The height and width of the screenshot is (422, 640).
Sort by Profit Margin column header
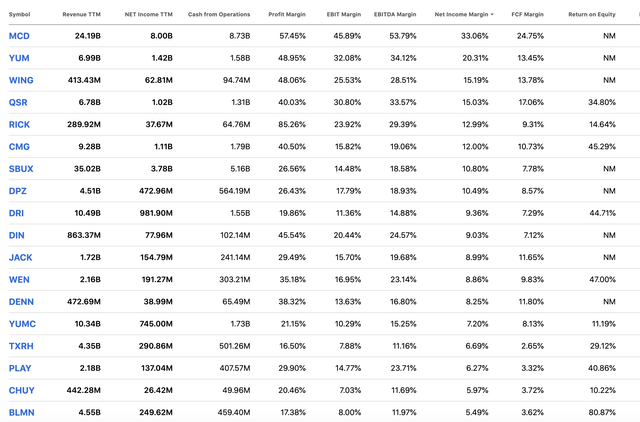(x=287, y=14)
